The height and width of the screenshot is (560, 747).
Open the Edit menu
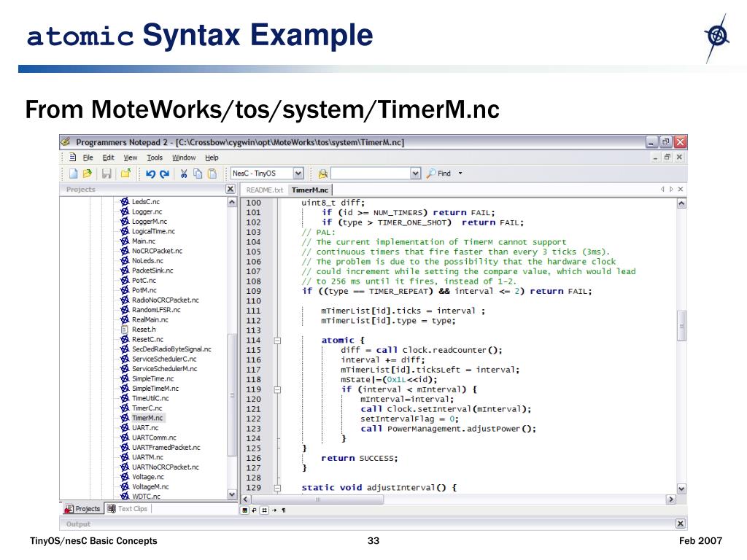tap(108, 157)
